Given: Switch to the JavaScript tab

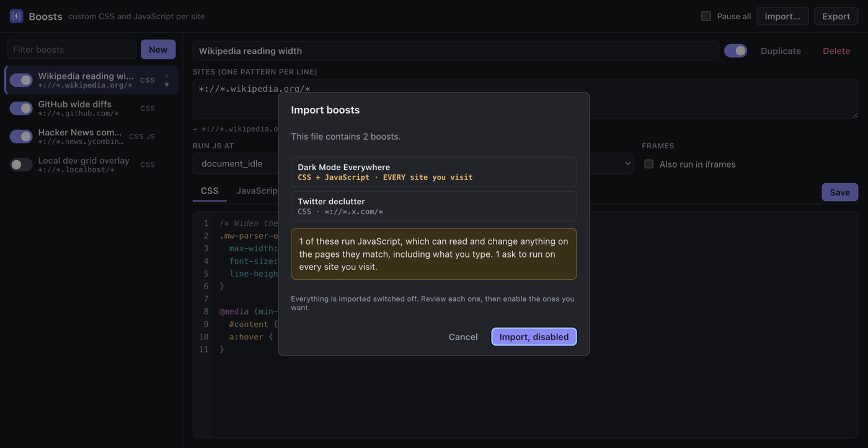Looking at the screenshot, I should pyautogui.click(x=257, y=190).
